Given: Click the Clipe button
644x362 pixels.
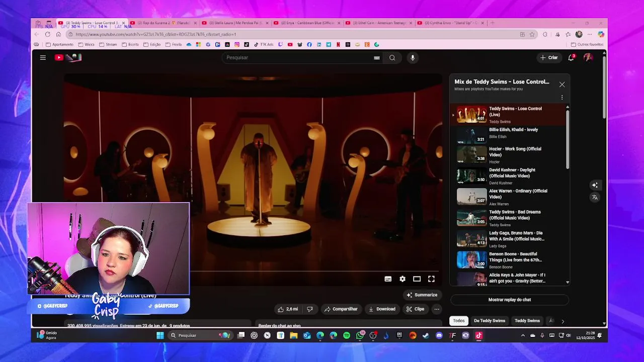Looking at the screenshot, I should [x=416, y=309].
